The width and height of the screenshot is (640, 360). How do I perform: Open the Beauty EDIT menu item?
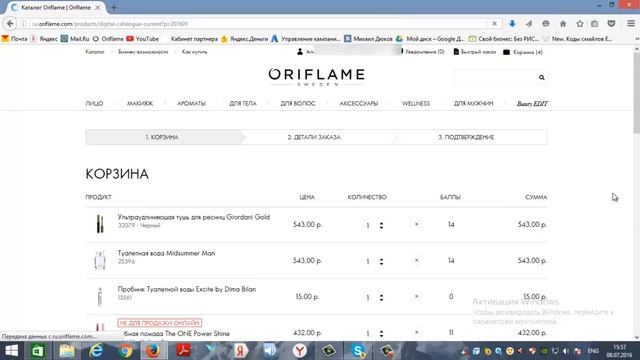532,104
